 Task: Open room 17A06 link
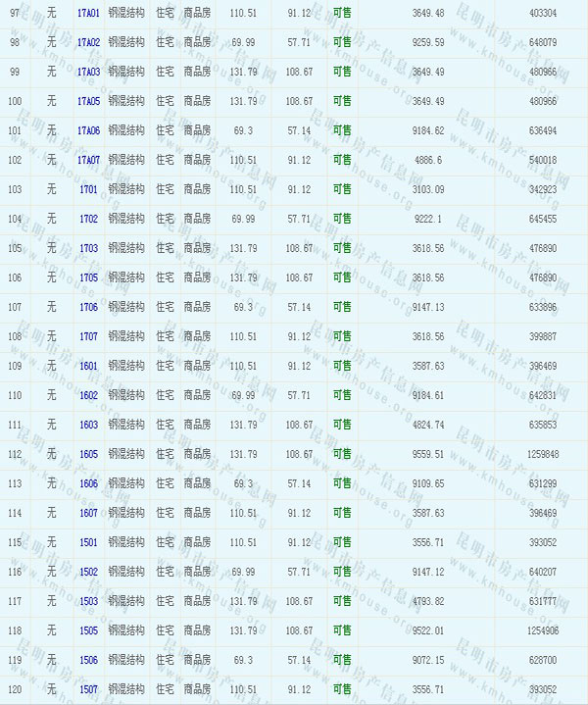tap(88, 131)
